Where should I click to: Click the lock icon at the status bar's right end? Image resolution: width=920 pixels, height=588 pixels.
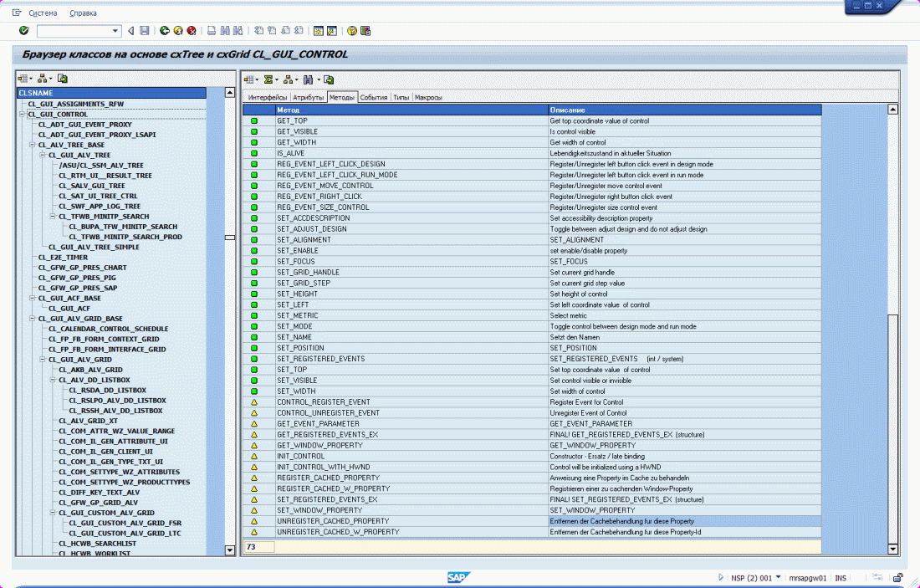click(897, 577)
